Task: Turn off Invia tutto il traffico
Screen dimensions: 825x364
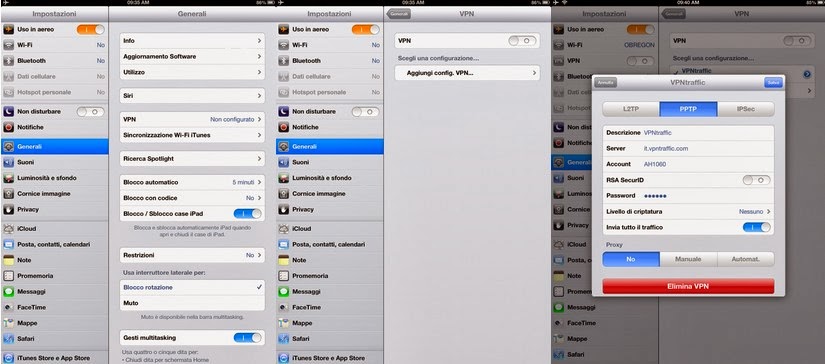Action: [x=757, y=227]
